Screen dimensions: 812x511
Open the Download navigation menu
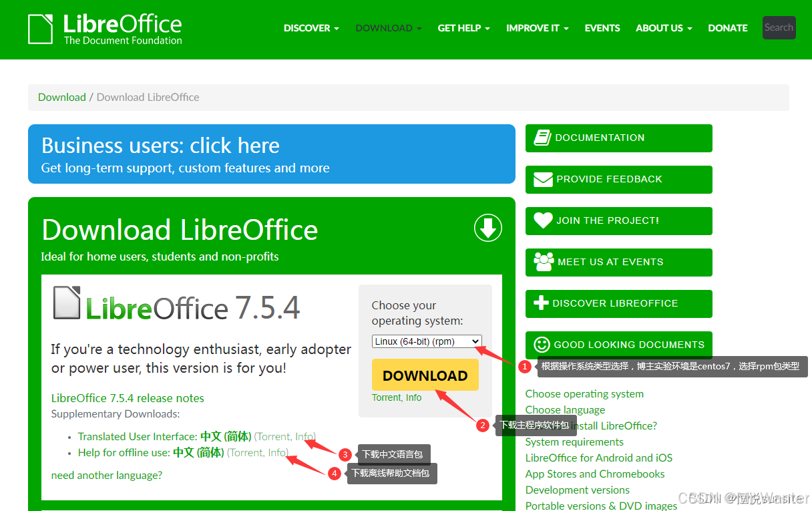(x=389, y=28)
